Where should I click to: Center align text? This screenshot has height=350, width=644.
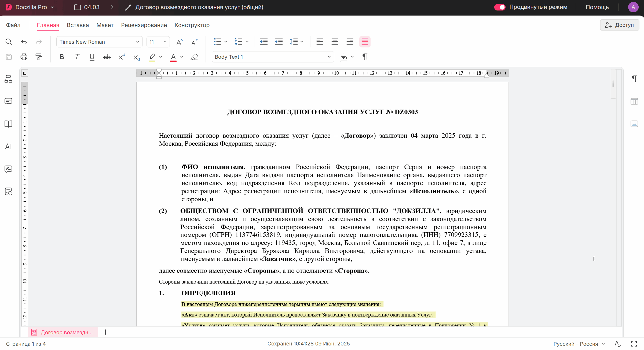pos(335,42)
